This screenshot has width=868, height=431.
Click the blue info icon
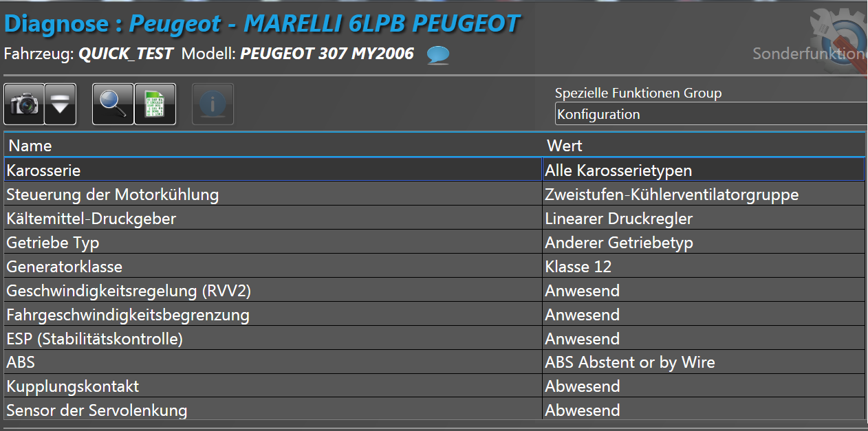(213, 104)
